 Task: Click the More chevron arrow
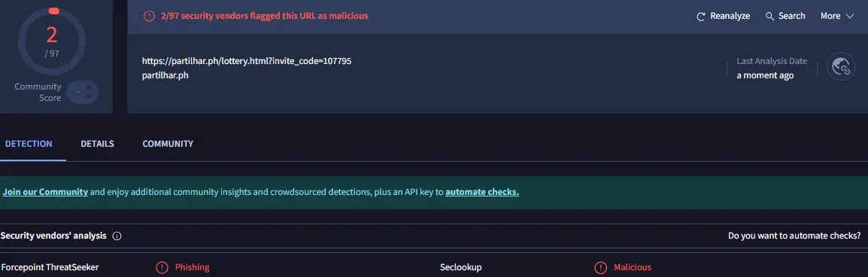[x=850, y=17]
